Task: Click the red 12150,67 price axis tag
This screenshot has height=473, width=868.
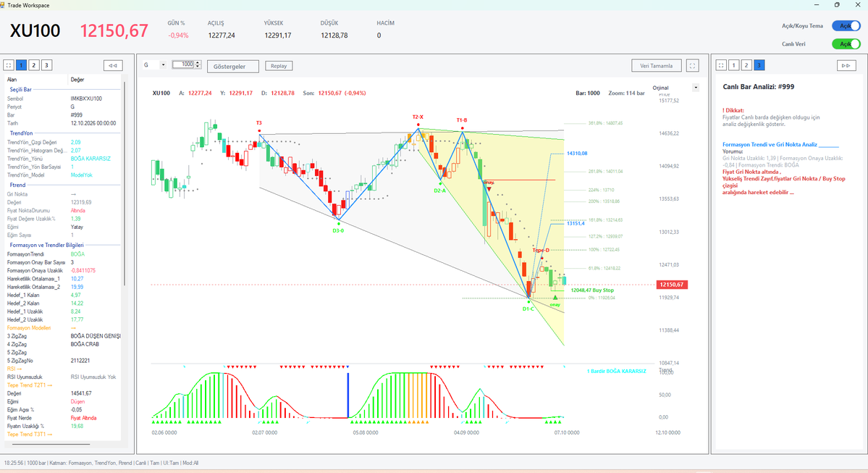Action: [672, 285]
